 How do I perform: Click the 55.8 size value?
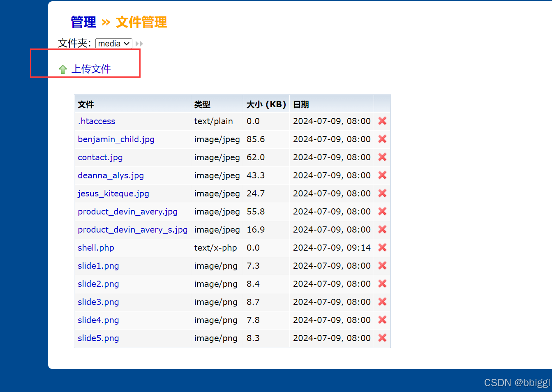click(x=256, y=212)
